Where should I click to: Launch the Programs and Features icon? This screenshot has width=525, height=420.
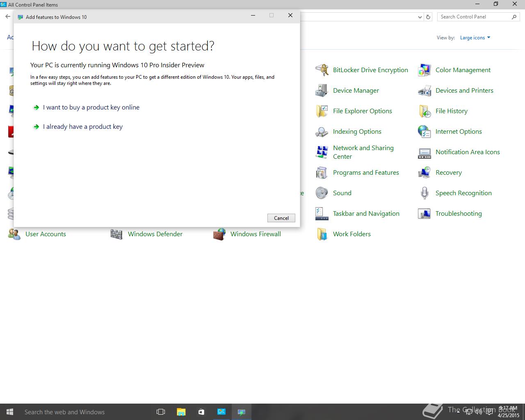tap(322, 173)
